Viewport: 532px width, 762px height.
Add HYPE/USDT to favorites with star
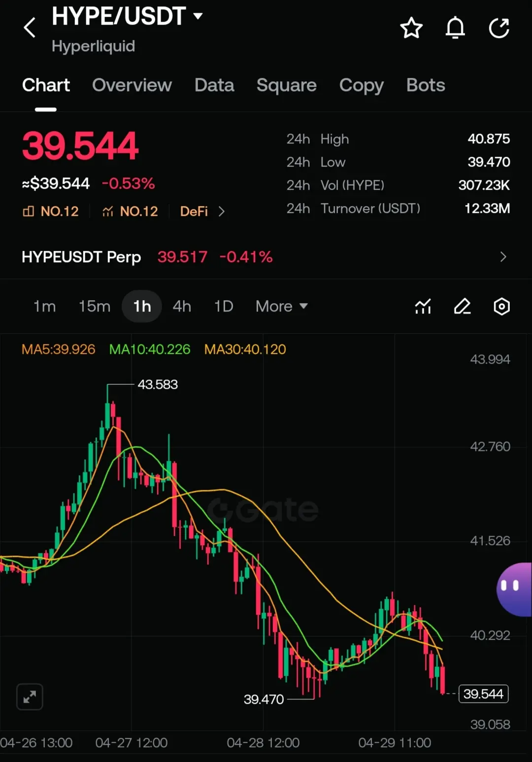pyautogui.click(x=411, y=28)
